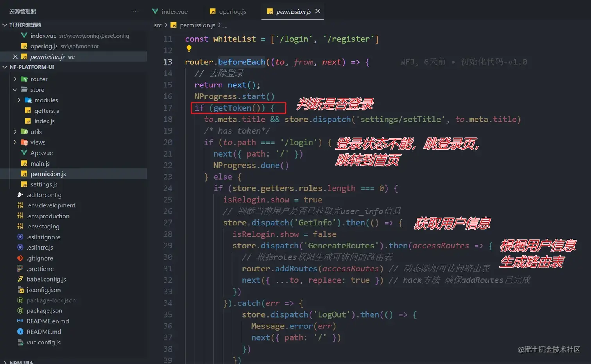Screen dimensions: 591x364
Task: Click the views folder icon
Action: (x=24, y=142)
